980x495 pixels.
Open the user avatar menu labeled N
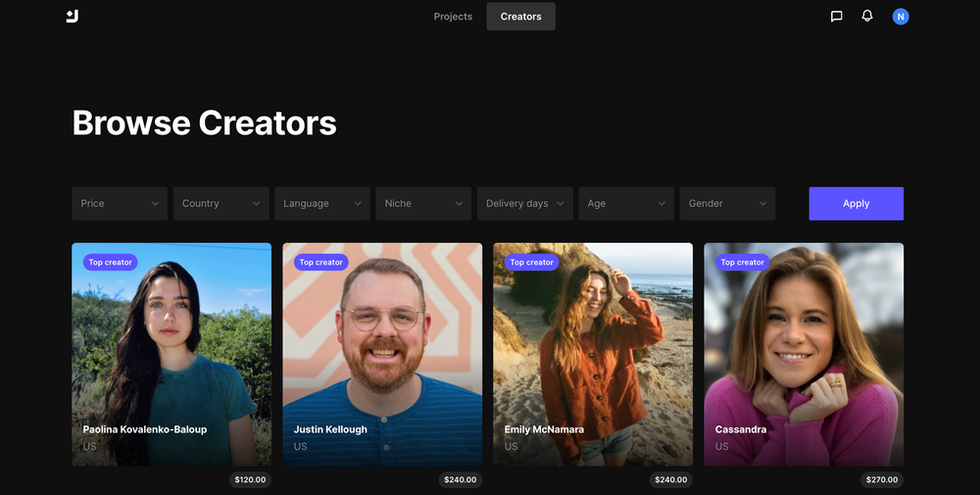point(901,17)
